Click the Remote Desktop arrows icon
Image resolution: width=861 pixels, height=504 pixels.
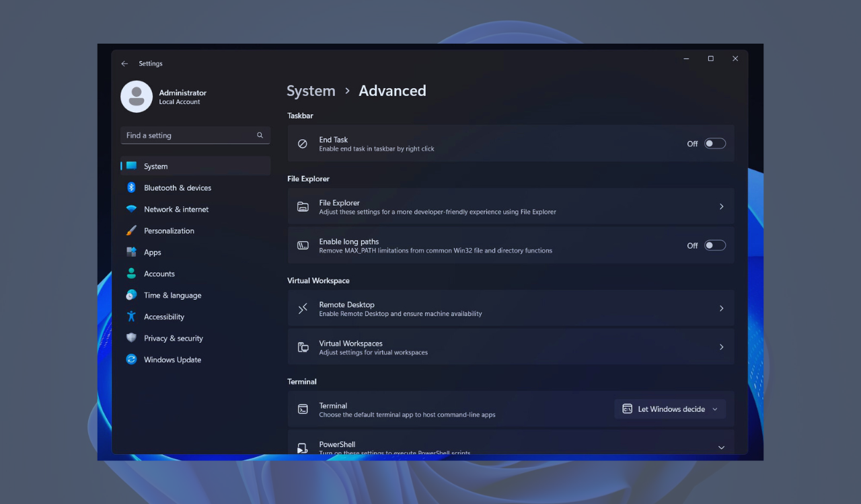coord(303,308)
